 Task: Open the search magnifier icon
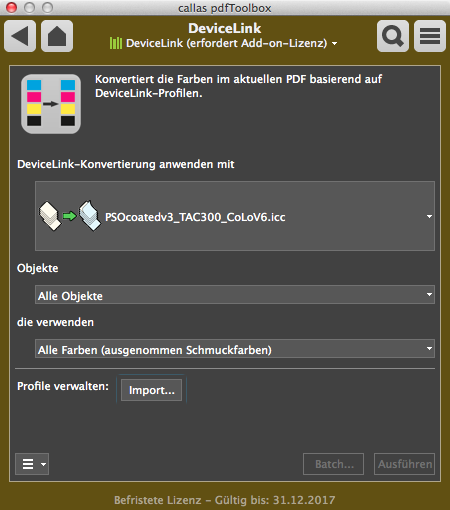pos(393,36)
